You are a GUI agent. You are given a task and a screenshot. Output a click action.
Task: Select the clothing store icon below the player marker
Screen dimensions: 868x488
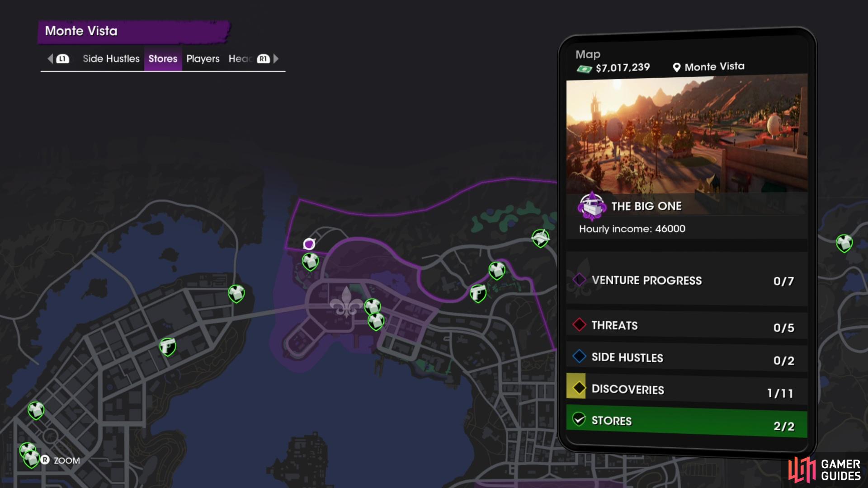pos(310,262)
